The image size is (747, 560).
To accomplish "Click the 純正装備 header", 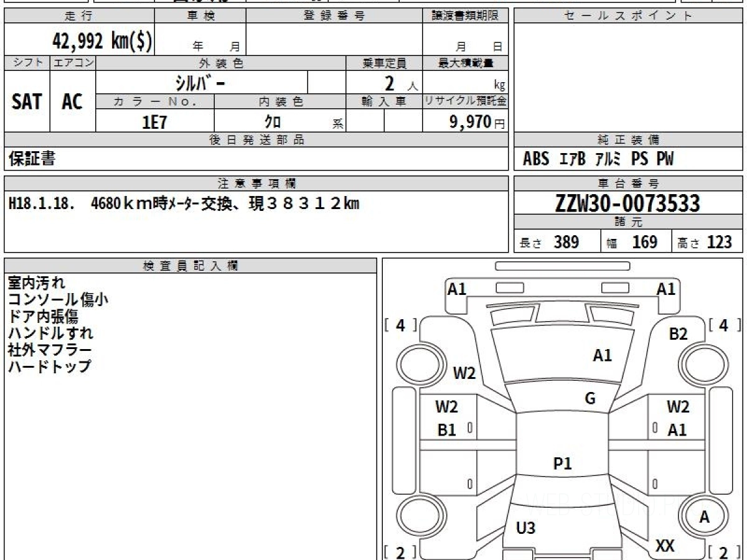I will [x=628, y=140].
